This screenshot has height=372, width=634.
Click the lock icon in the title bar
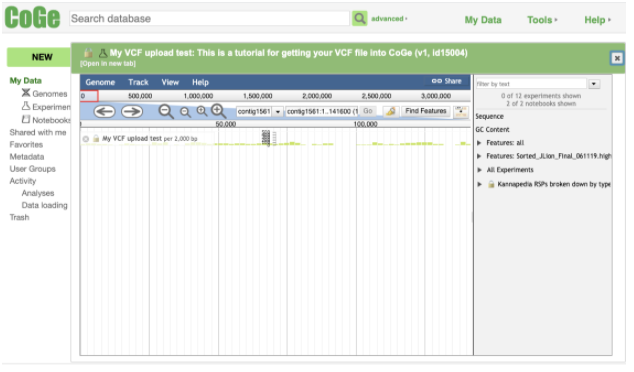[89, 53]
